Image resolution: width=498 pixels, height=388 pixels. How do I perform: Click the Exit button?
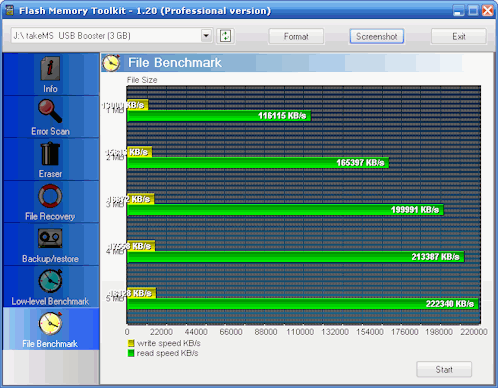[459, 36]
